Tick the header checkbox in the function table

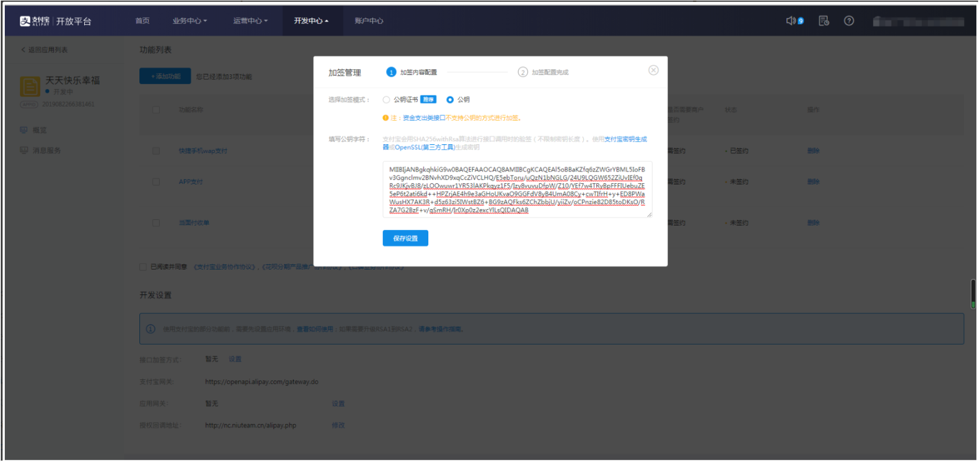click(156, 110)
